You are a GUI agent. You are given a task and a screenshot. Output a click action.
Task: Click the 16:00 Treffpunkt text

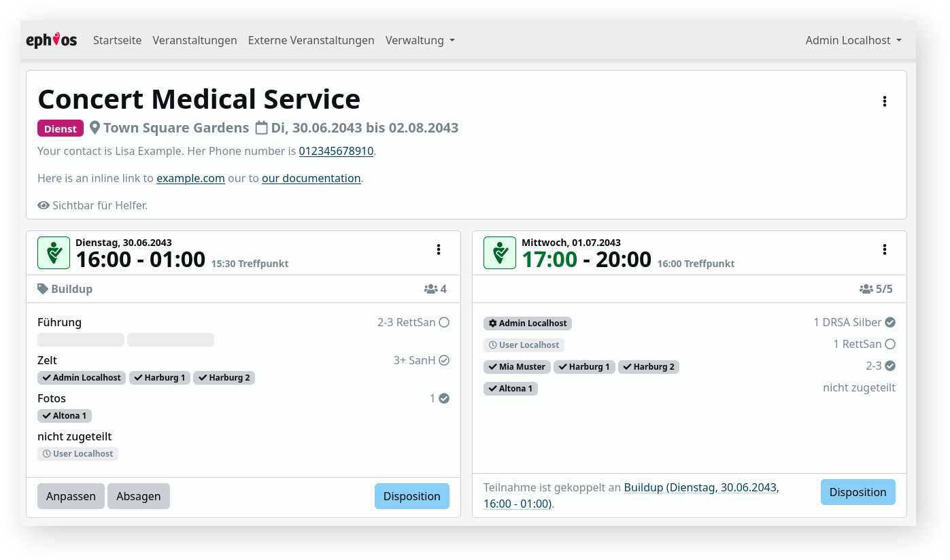[696, 264]
